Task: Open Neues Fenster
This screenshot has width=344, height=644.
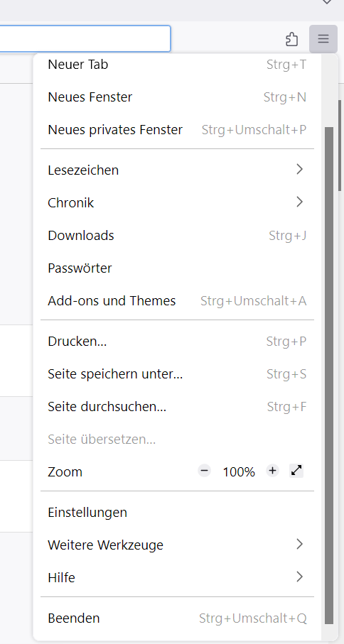Action: coord(177,97)
